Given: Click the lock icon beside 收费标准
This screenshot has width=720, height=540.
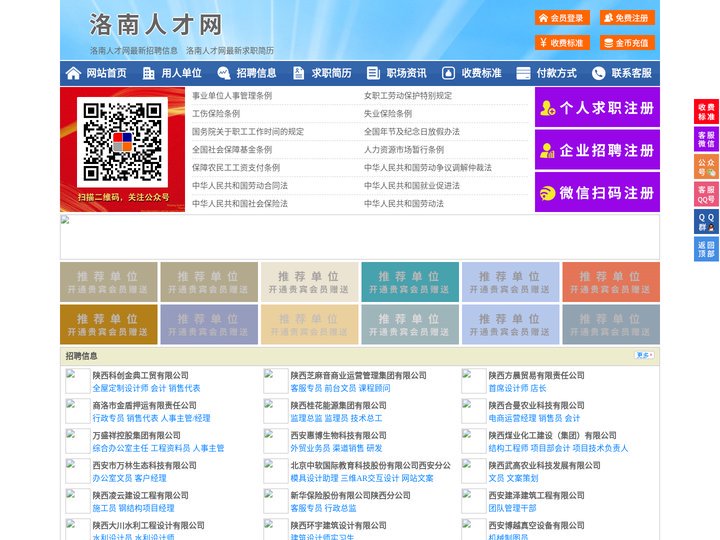Looking at the screenshot, I should tap(448, 73).
